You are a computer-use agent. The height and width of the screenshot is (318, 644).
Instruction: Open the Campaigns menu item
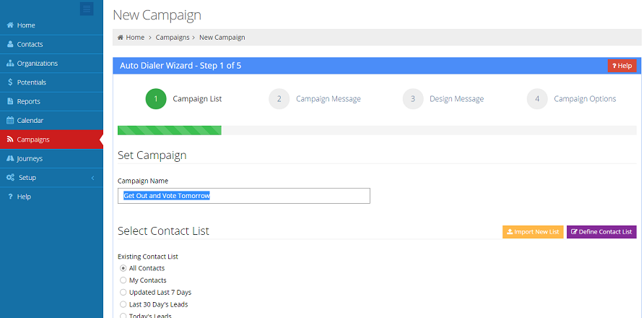(51, 139)
